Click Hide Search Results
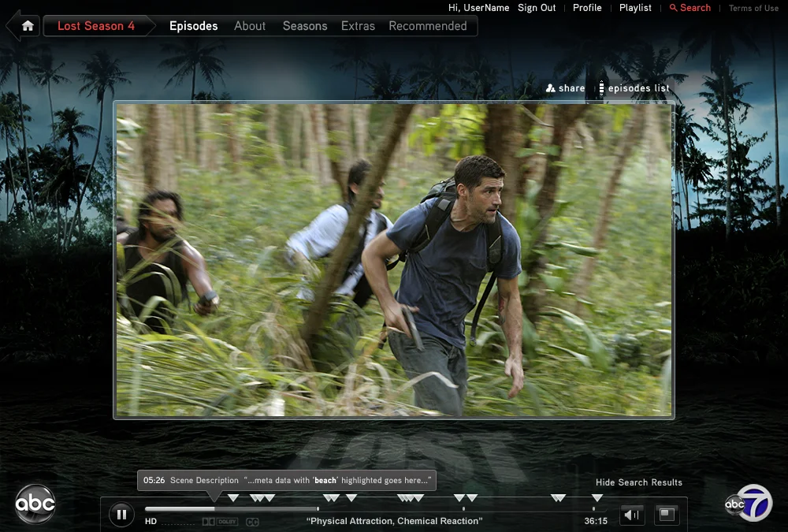The image size is (788, 532). tap(639, 482)
